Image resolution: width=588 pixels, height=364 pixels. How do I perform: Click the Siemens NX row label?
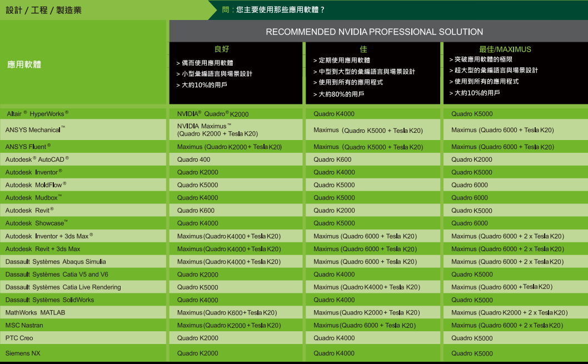pos(22,353)
